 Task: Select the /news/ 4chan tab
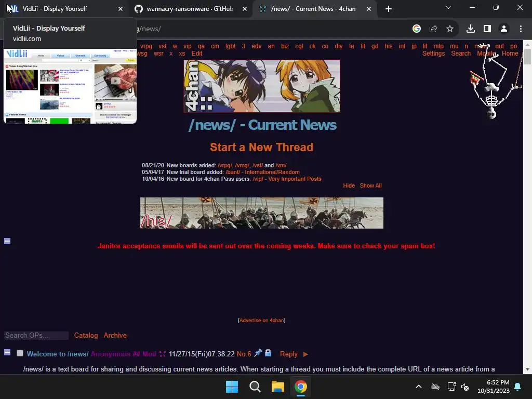pos(313,9)
